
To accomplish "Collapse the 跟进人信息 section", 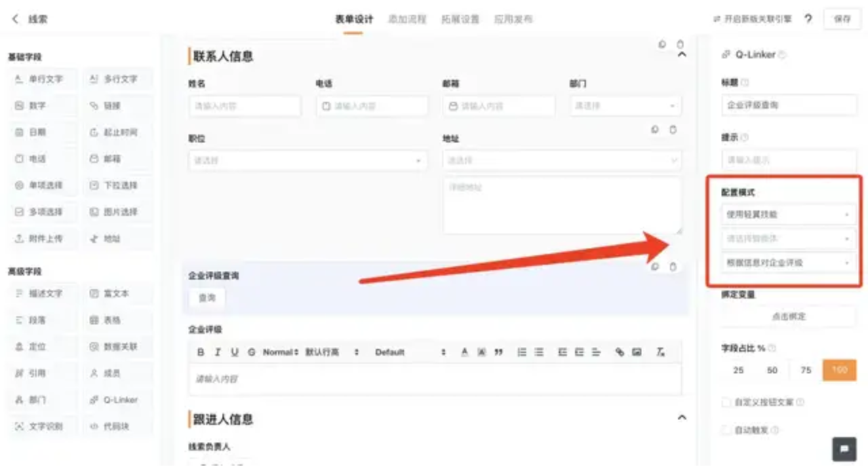I will pos(682,418).
